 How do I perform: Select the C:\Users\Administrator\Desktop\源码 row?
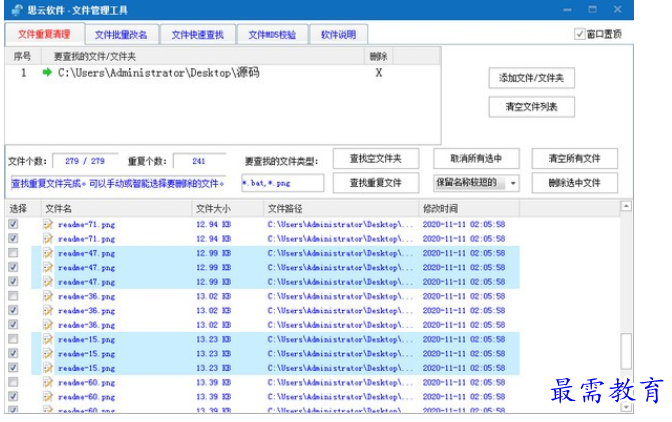[223, 73]
